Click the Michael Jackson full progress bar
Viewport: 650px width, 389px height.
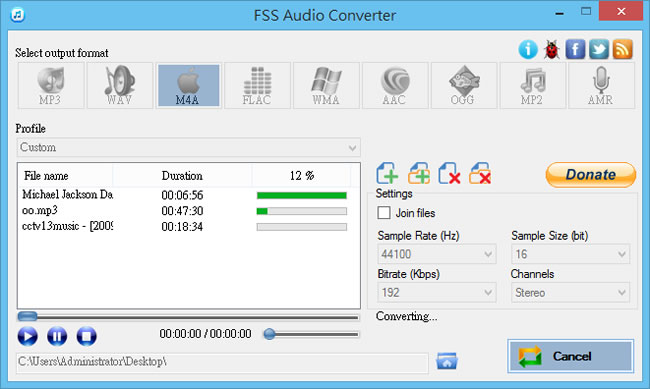click(302, 195)
